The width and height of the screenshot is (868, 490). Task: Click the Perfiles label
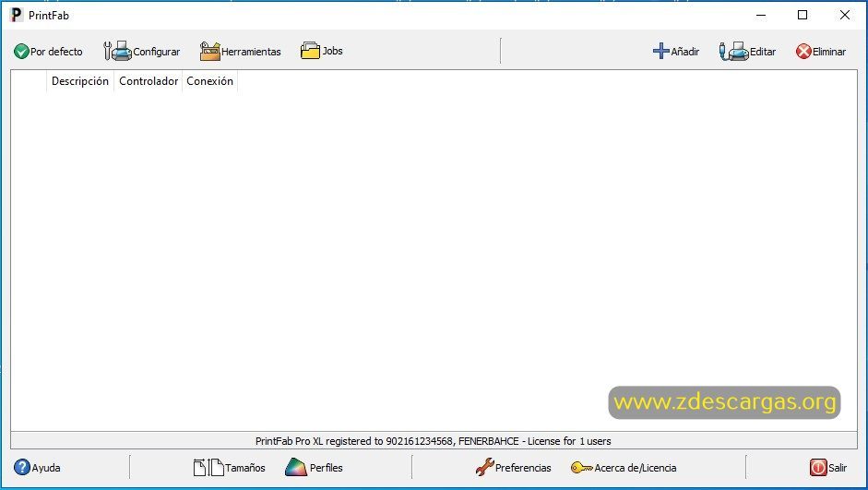pyautogui.click(x=326, y=468)
